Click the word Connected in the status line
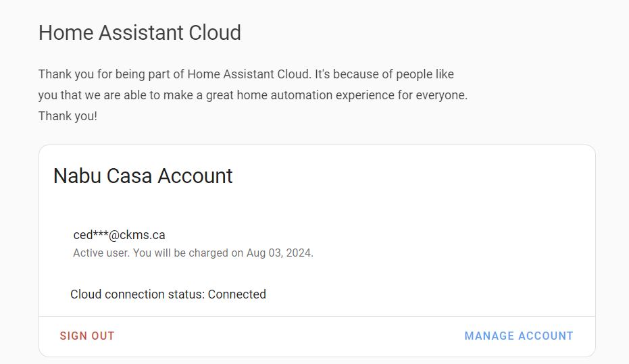 pyautogui.click(x=237, y=294)
